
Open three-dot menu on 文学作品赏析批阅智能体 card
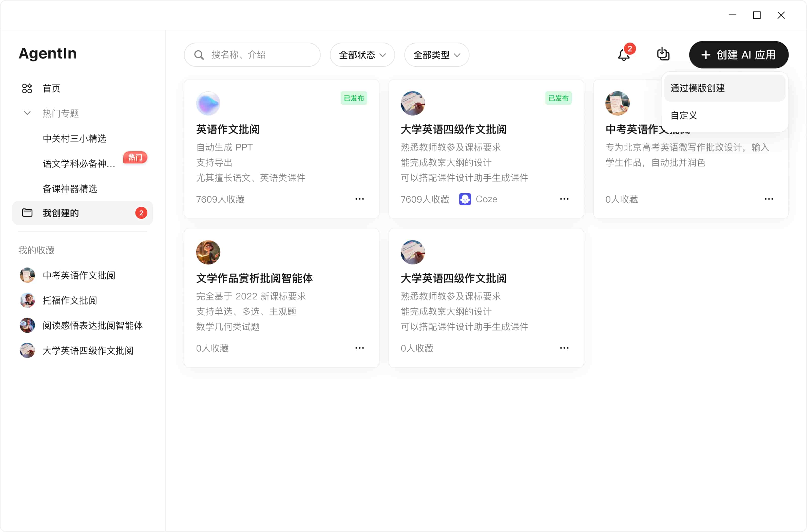tap(360, 348)
